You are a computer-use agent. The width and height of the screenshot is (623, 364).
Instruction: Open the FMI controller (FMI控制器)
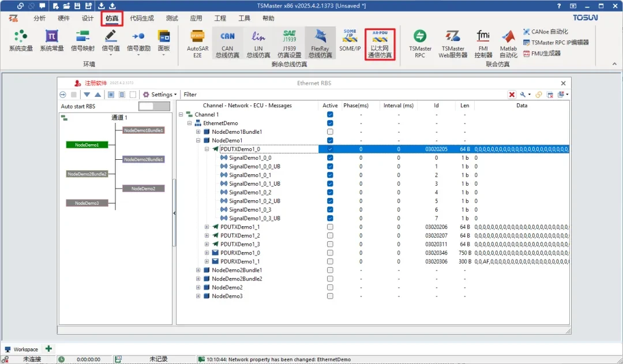[483, 43]
